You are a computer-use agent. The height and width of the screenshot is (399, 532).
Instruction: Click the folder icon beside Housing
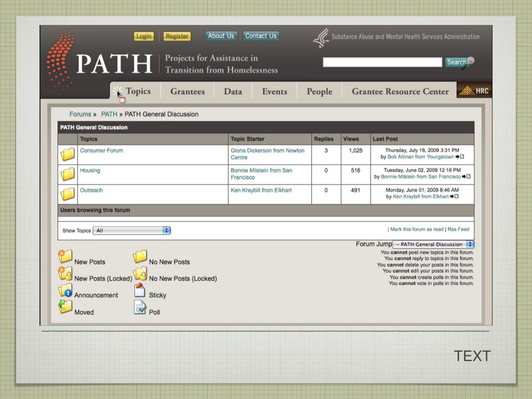pos(68,175)
